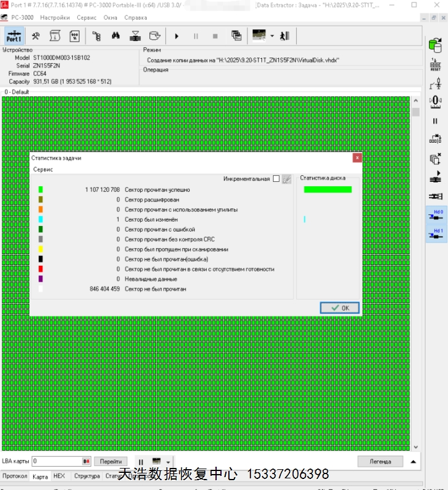
Task: Click the exit running man icon
Action: coord(284,36)
